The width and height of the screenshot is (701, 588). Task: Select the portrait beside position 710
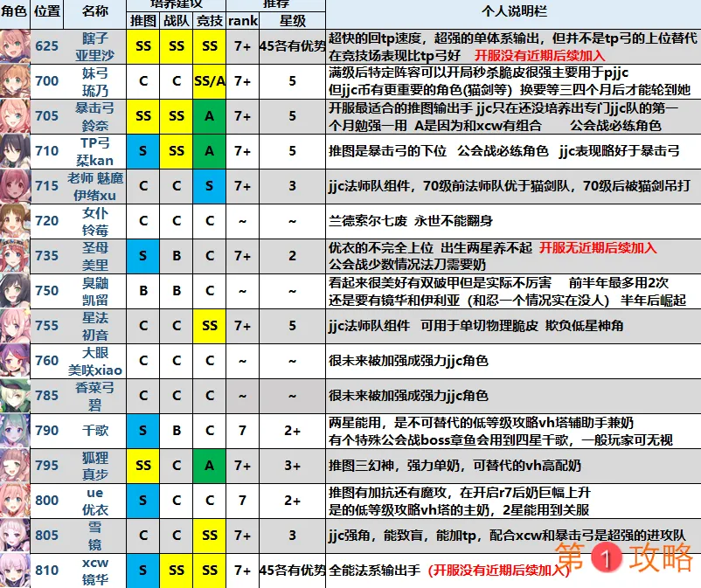(15, 151)
